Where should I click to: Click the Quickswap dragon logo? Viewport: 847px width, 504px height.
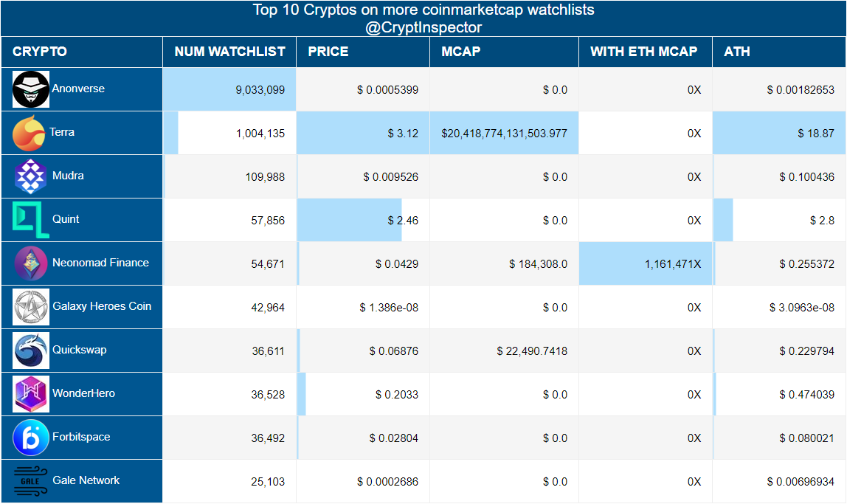31,351
